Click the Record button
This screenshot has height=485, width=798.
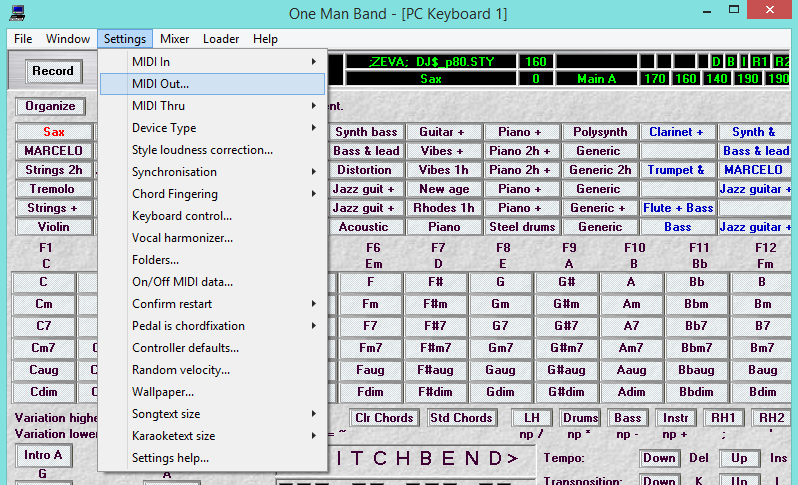pyautogui.click(x=53, y=71)
